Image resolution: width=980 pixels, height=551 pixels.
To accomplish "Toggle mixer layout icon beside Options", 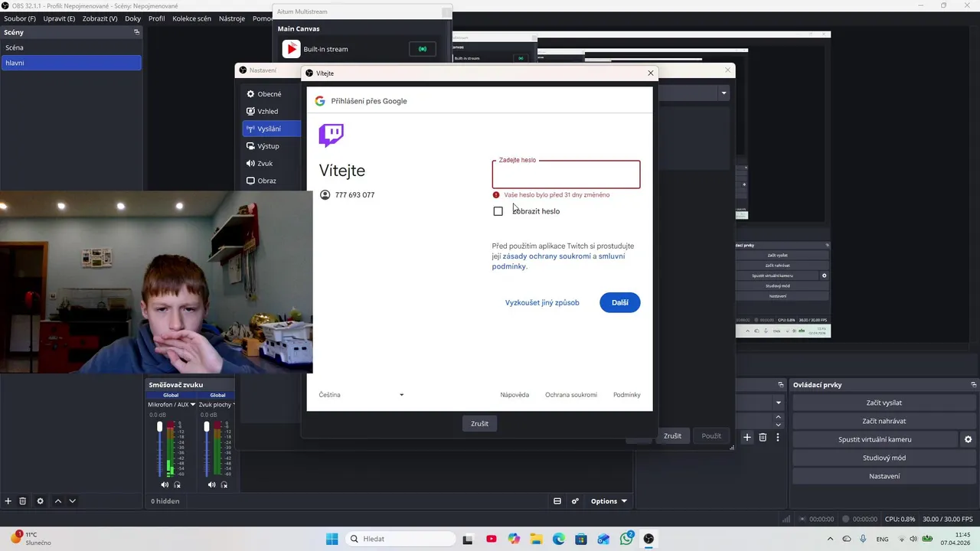I will tap(557, 501).
